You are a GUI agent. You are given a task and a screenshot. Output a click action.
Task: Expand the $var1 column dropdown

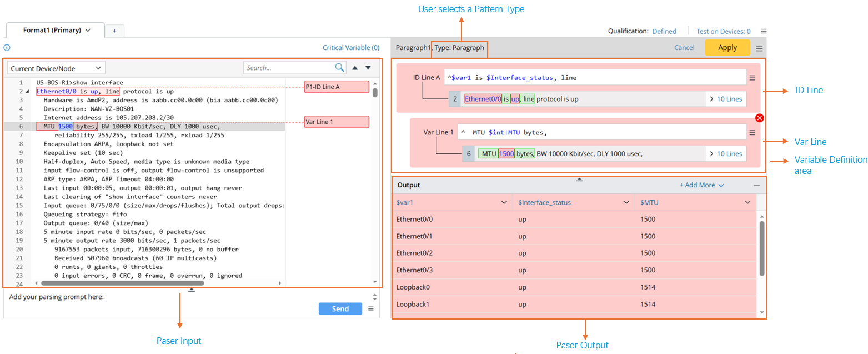click(504, 202)
